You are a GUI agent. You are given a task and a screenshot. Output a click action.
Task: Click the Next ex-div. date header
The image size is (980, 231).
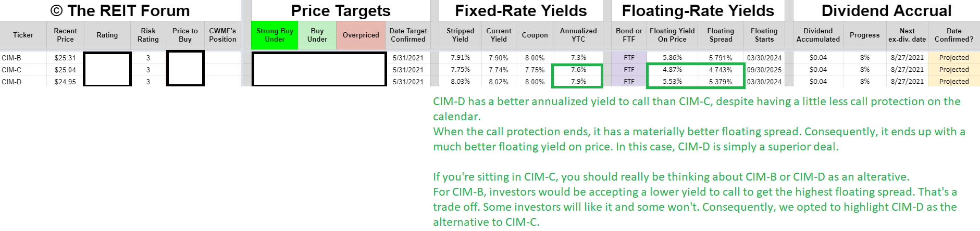pos(907,35)
